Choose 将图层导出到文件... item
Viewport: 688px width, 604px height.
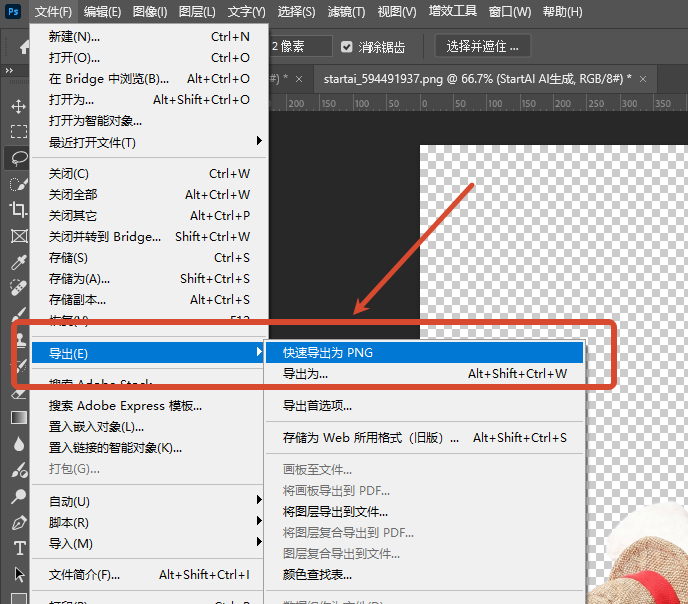click(424, 511)
